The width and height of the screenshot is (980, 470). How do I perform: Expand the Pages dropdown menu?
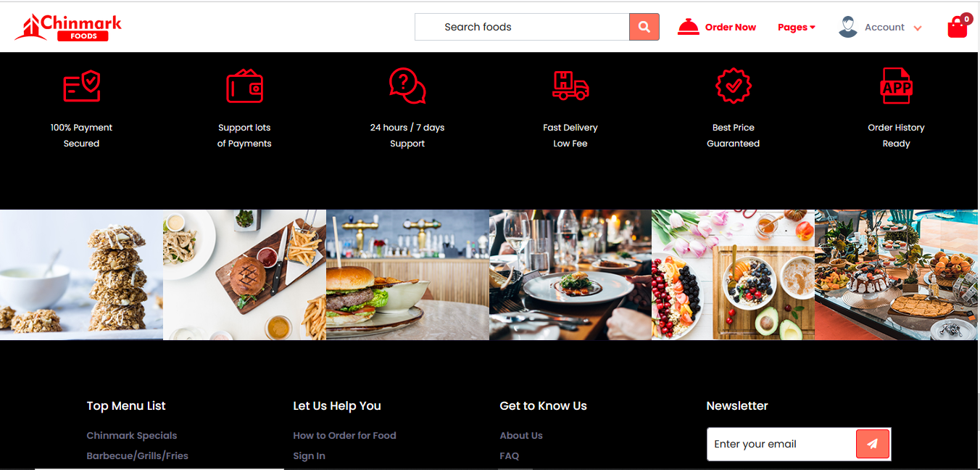[797, 27]
